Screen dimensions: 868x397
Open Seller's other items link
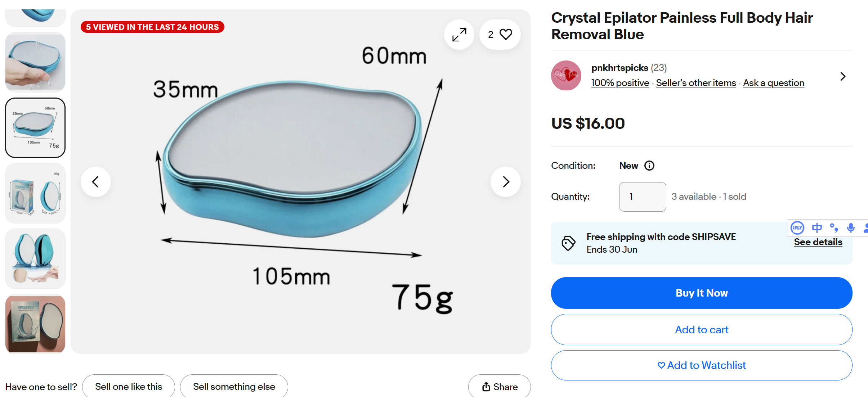tap(696, 83)
